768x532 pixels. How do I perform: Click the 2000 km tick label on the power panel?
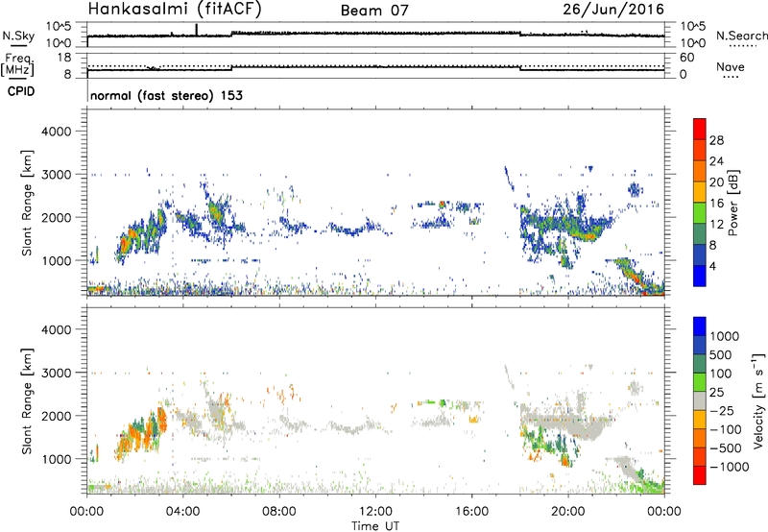pos(57,217)
